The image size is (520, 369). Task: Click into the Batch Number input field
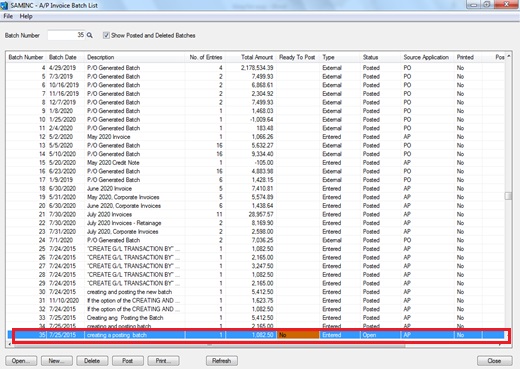pyautogui.click(x=67, y=35)
